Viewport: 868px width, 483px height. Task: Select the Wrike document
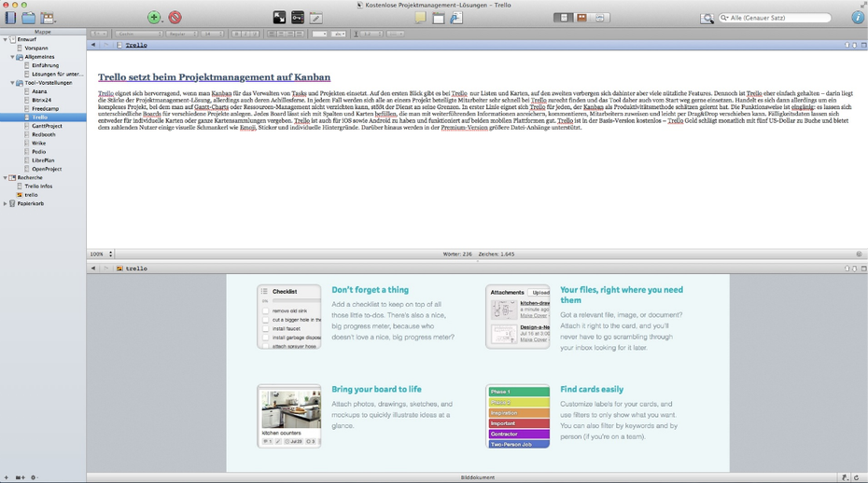pyautogui.click(x=39, y=144)
